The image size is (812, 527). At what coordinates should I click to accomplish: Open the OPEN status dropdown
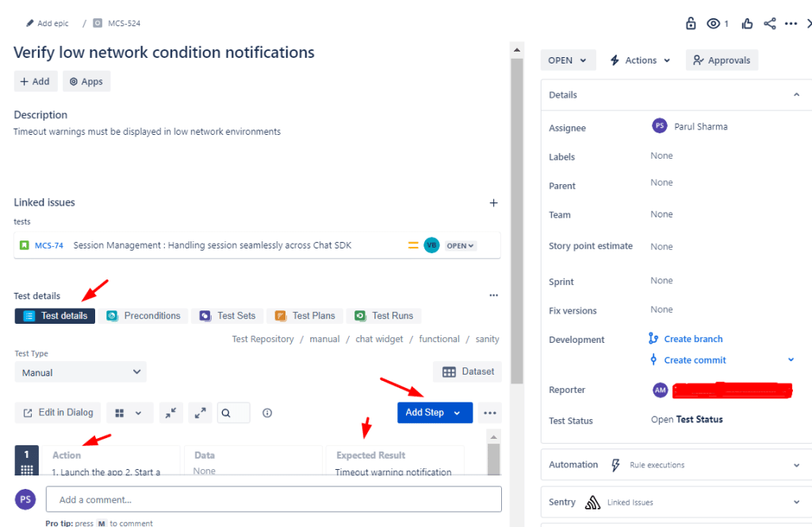click(x=568, y=60)
